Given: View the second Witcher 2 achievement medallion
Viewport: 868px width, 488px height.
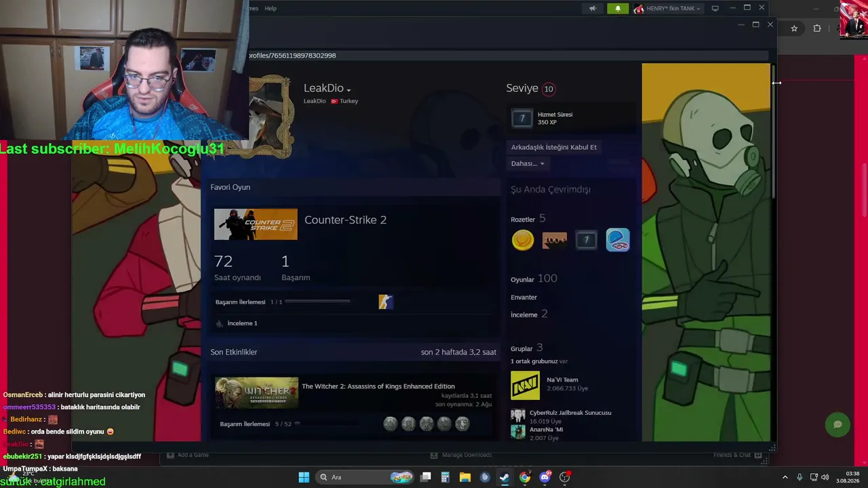Looking at the screenshot, I should [408, 424].
